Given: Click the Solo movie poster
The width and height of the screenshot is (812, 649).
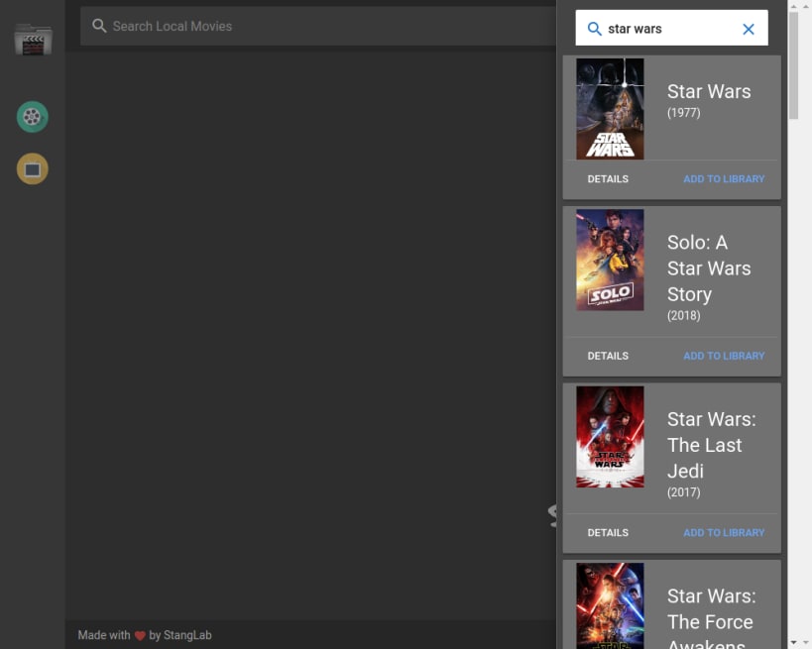Looking at the screenshot, I should coord(610,260).
